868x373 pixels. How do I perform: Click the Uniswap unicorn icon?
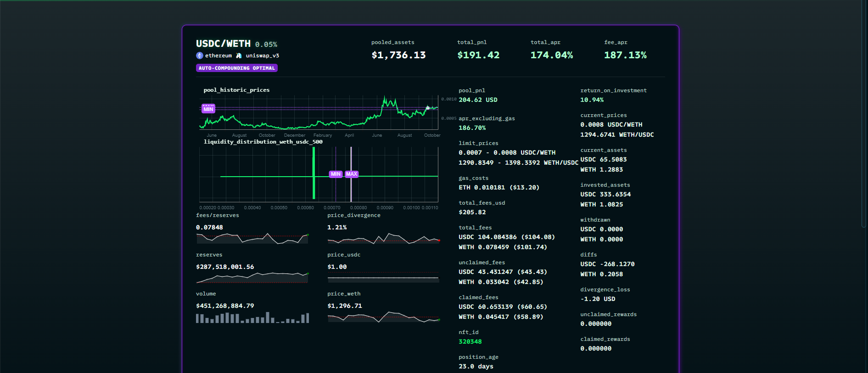coord(239,56)
